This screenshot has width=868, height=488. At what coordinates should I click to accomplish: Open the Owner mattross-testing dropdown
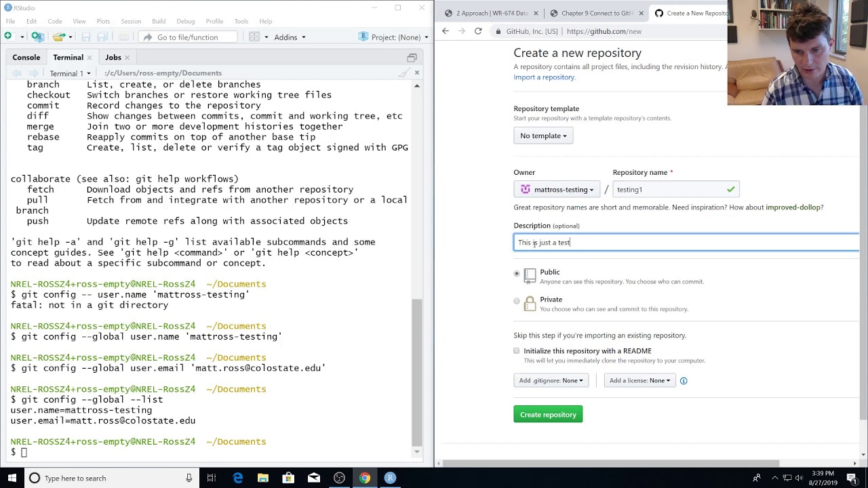tap(557, 190)
